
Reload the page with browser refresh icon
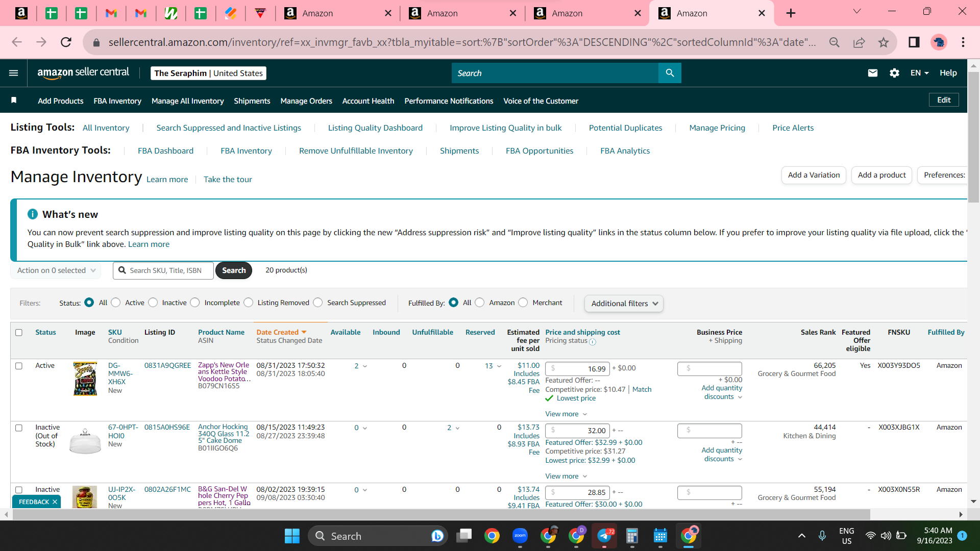coord(66,42)
